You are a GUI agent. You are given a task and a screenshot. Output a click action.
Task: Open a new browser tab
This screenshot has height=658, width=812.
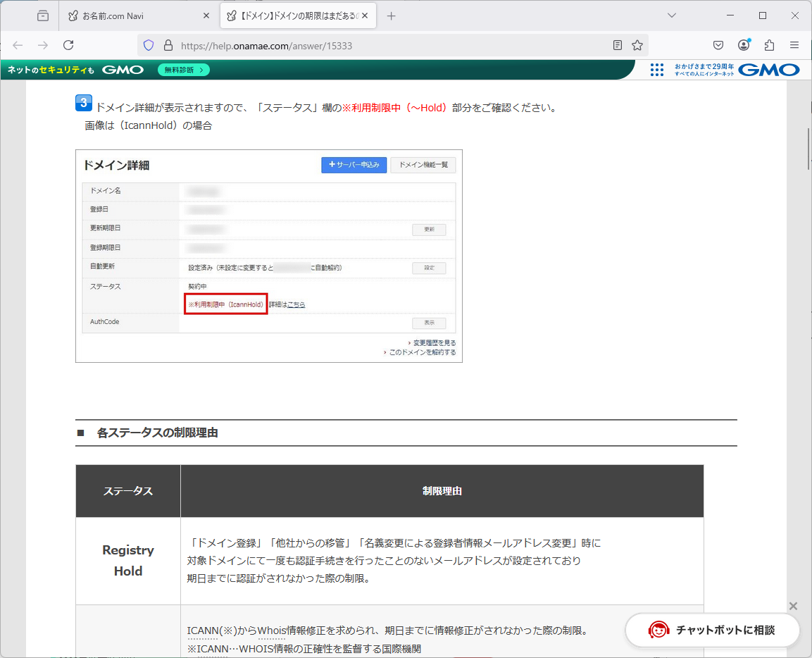coord(392,15)
